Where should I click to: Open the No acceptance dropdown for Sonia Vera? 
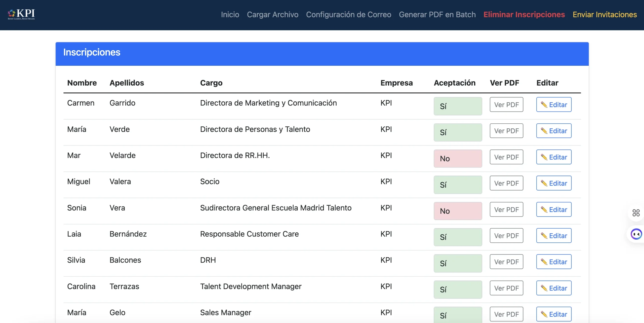click(x=458, y=211)
